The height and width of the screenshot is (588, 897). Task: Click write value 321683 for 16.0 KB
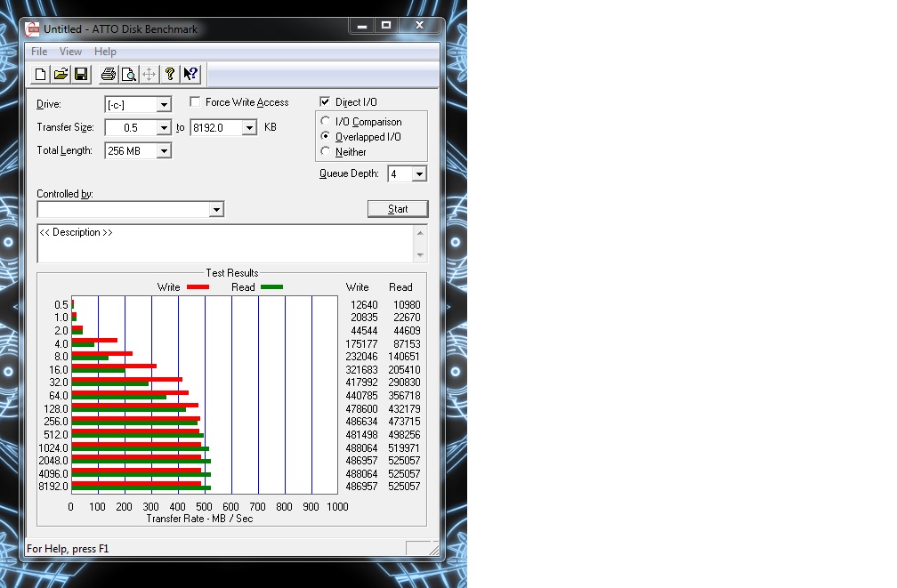pyautogui.click(x=361, y=370)
